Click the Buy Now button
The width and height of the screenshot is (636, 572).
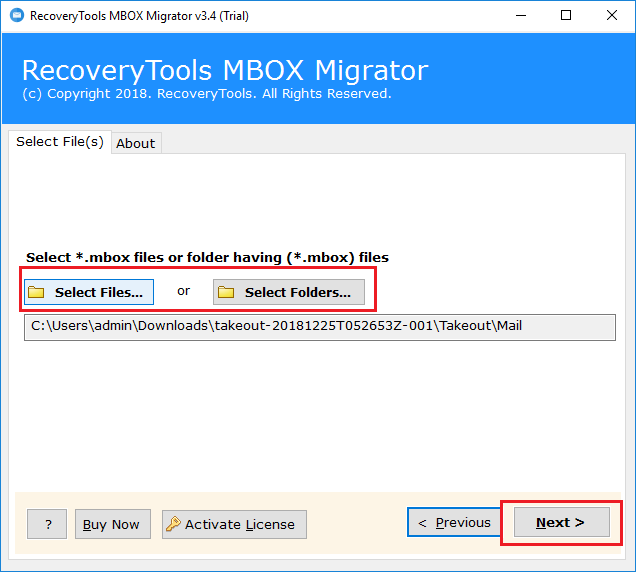(x=113, y=524)
